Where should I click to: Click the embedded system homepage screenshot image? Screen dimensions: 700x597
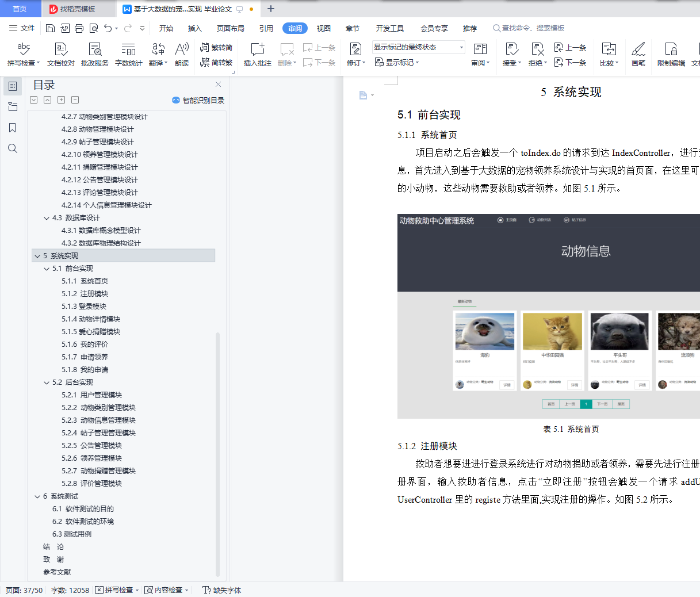pyautogui.click(x=549, y=316)
